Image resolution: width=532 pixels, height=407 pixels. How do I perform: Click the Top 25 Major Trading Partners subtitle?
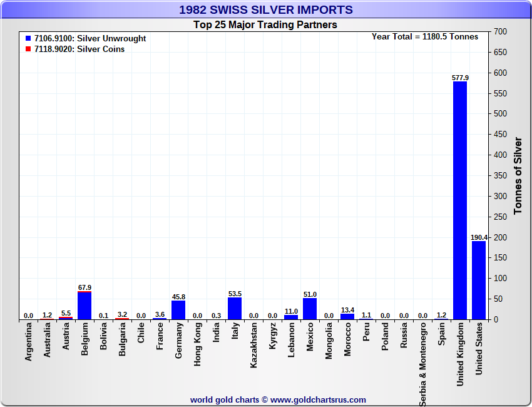[x=265, y=25]
